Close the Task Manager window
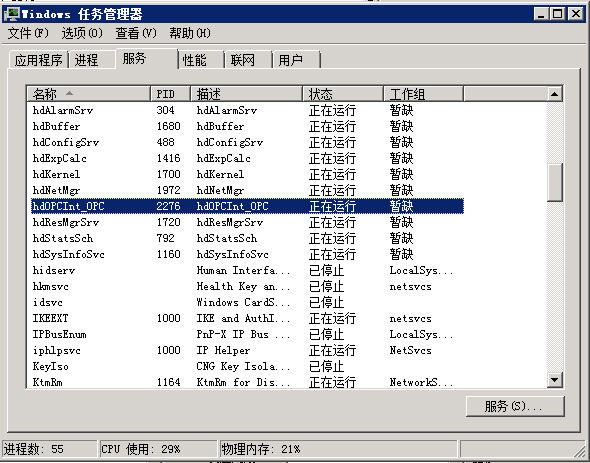The image size is (590, 463). click(576, 14)
